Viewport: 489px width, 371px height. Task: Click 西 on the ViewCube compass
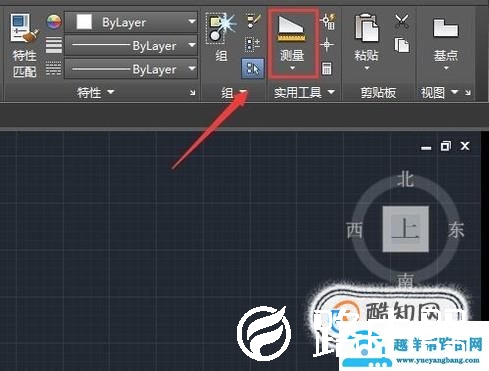[x=355, y=230]
